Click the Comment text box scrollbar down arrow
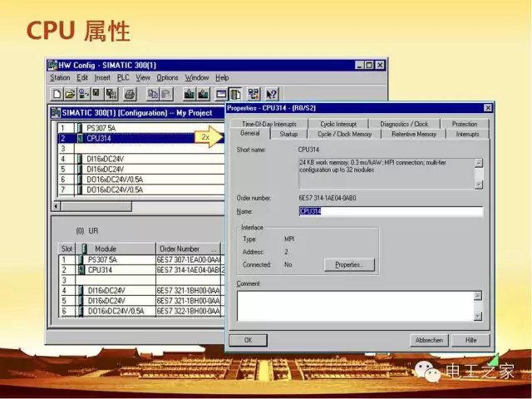This screenshot has height=399, width=532. click(478, 316)
